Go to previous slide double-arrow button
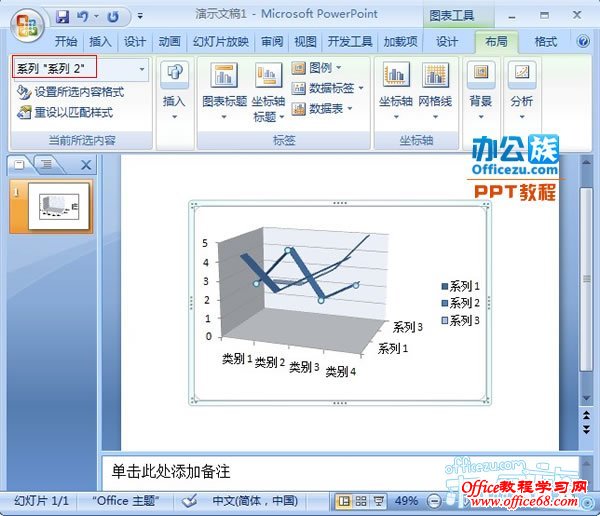Screen dimensions: 600x516 tap(586, 415)
